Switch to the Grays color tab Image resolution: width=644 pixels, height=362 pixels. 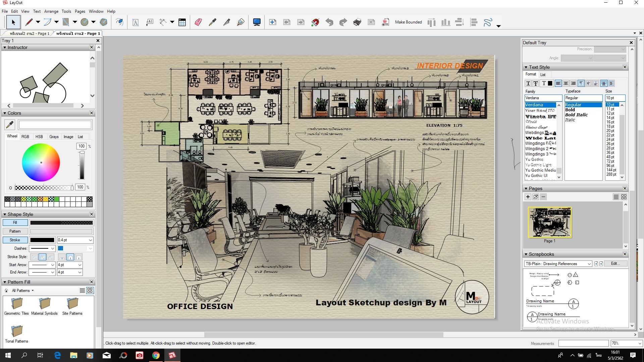[54, 137]
